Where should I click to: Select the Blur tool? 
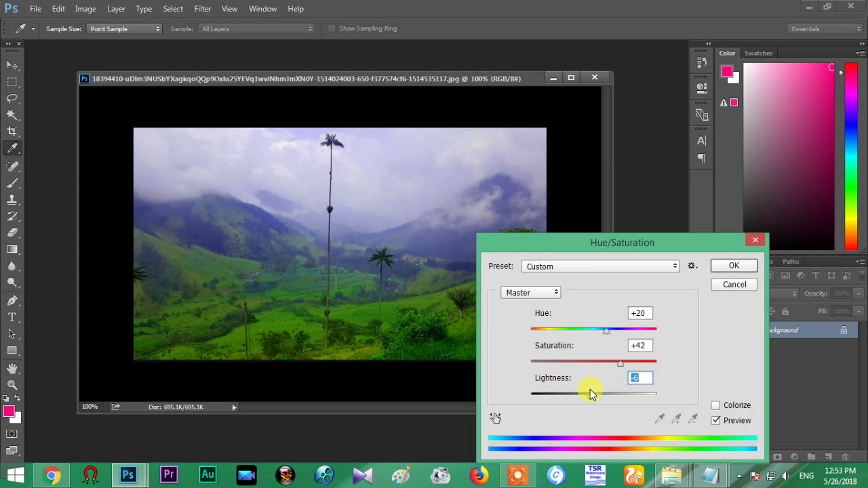click(12, 266)
